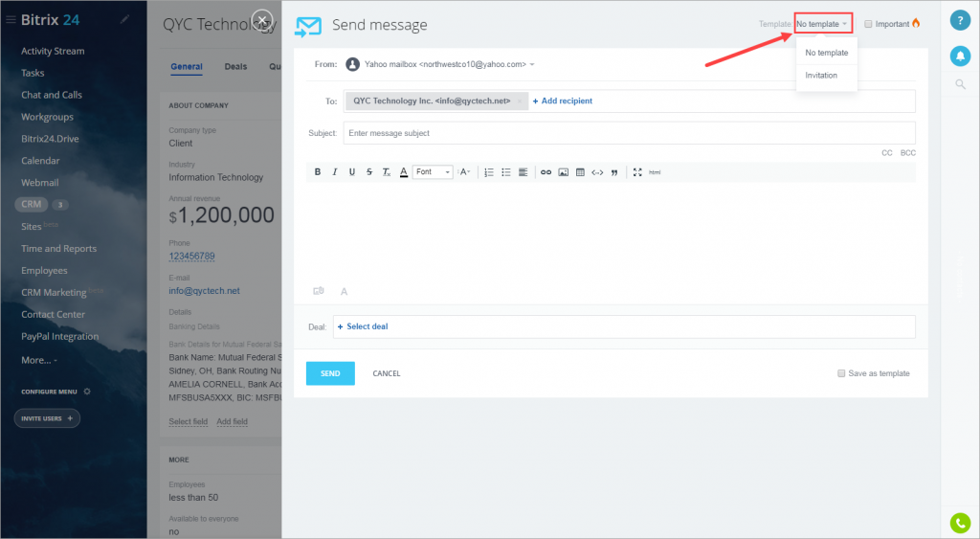This screenshot has width=980, height=539.
Task: Open the font size dropdown
Action: tap(464, 172)
